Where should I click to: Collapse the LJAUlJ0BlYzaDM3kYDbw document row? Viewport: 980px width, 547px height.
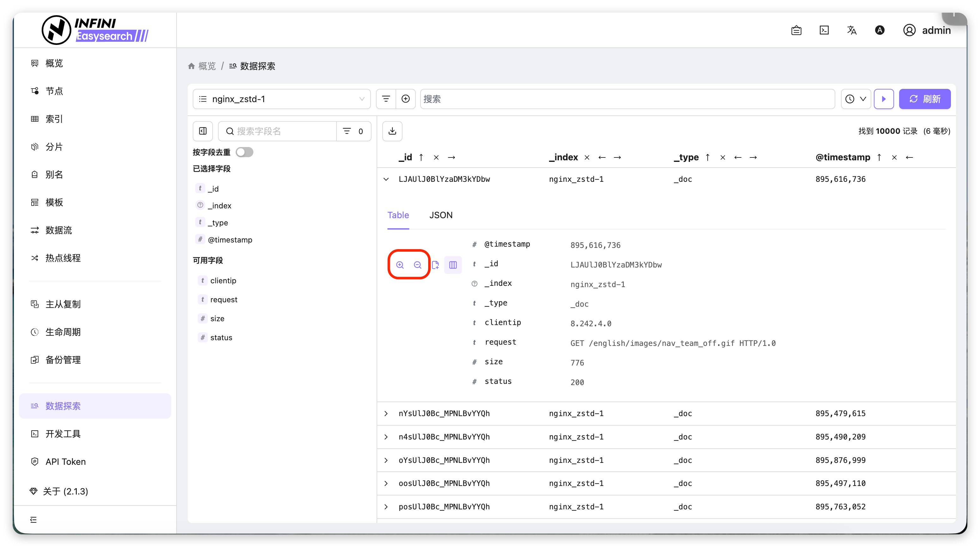[x=386, y=179]
